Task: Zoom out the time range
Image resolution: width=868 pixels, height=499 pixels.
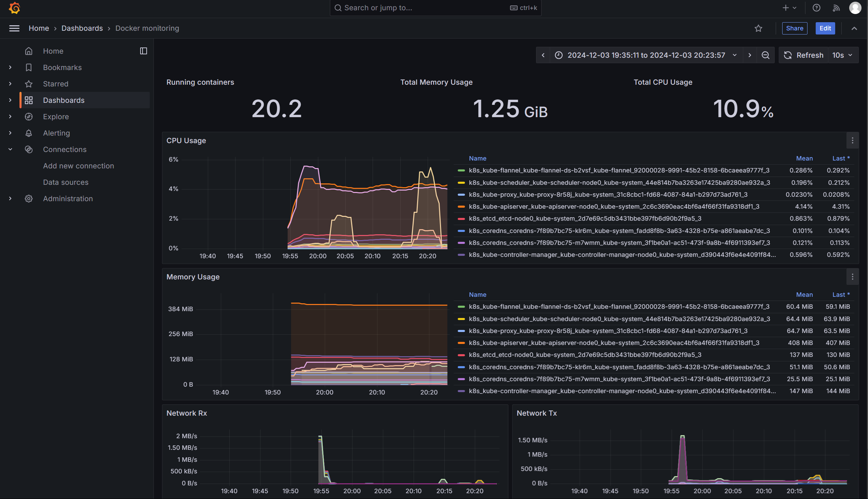Action: tap(765, 55)
